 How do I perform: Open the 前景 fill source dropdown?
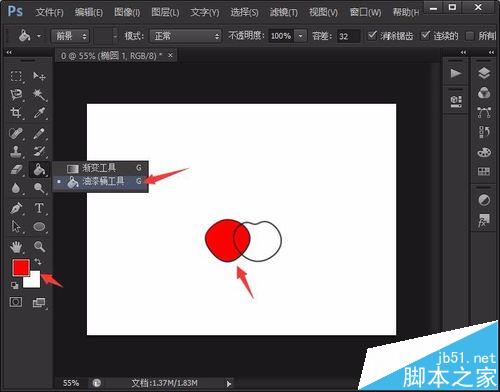coord(70,36)
